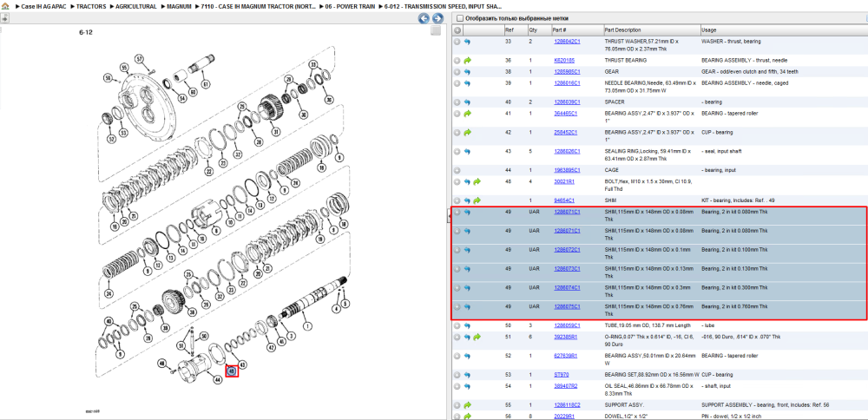Screen dimensions: 868x420
Task: Click green arrow icon in DOWEL row
Action: 467,417
